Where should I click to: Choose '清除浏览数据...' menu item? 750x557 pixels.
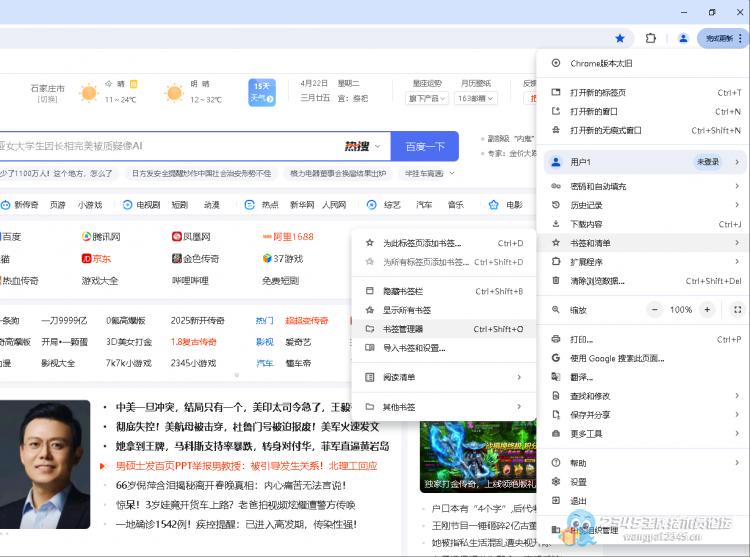coord(642,281)
